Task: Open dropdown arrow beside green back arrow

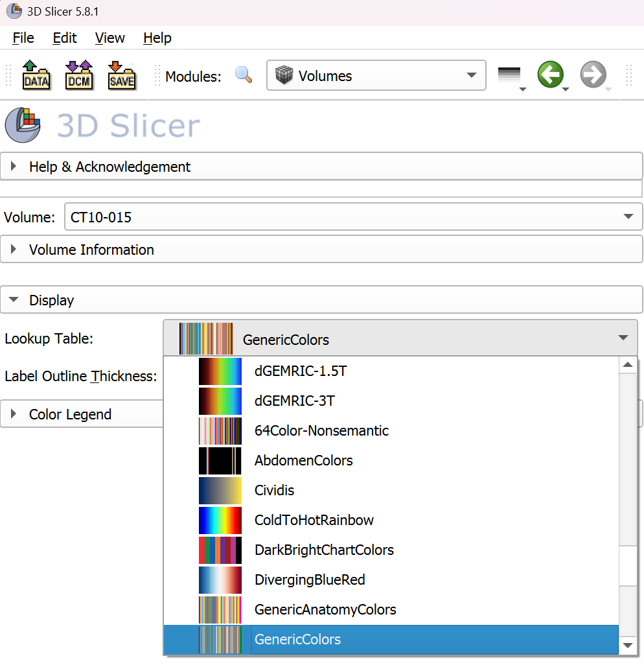Action: click(x=566, y=89)
